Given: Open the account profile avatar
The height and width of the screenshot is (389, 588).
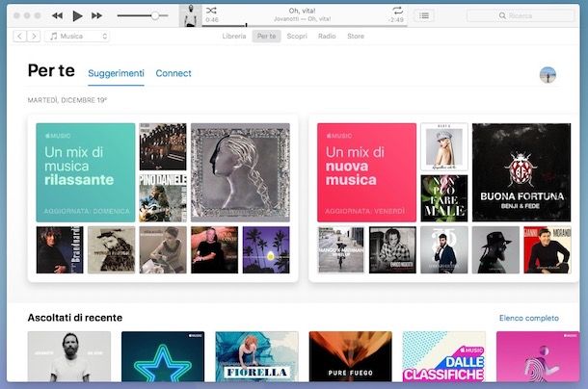Looking at the screenshot, I should (x=548, y=75).
